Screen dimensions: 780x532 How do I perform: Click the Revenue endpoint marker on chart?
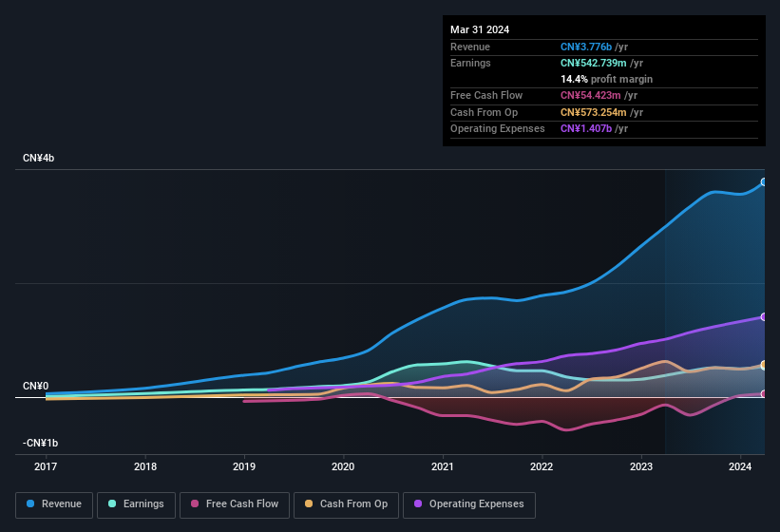764,182
